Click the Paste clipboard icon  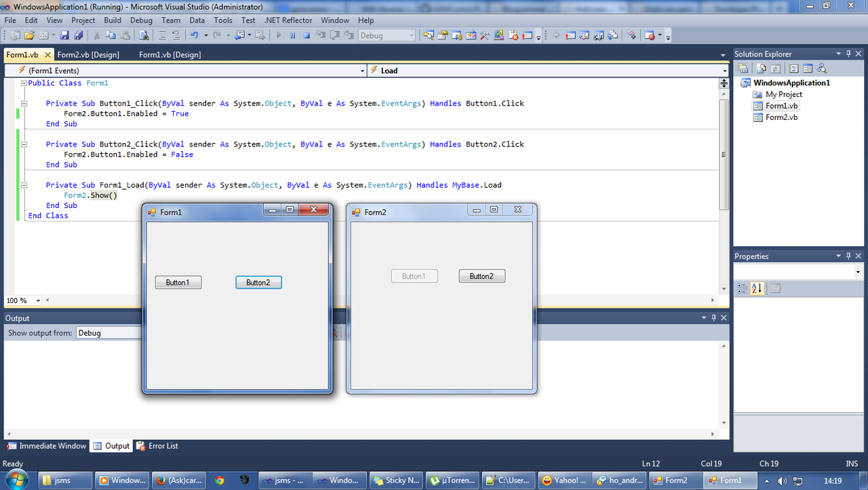[x=124, y=35]
